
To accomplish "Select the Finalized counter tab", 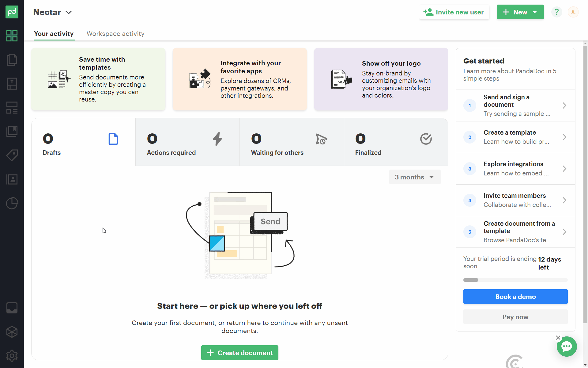I will click(396, 142).
